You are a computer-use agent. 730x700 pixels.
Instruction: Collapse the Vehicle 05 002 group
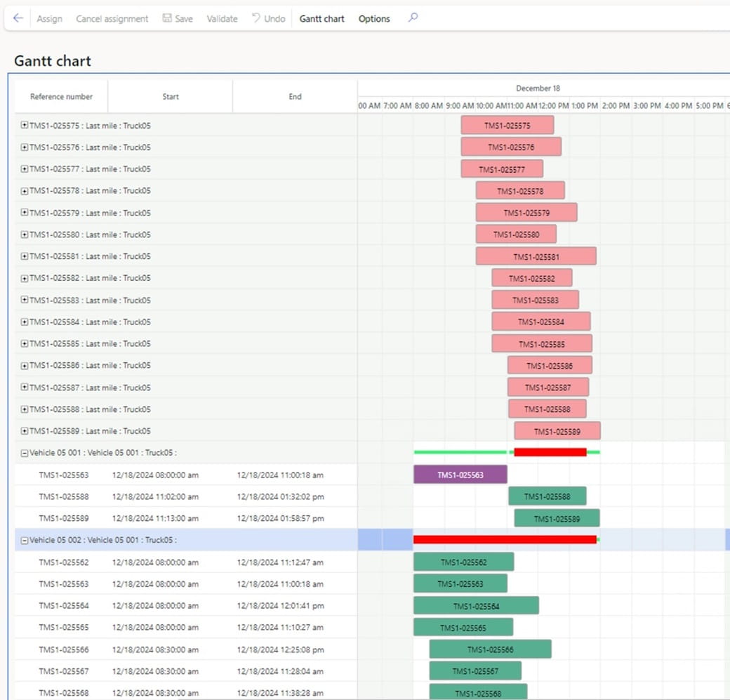point(25,540)
